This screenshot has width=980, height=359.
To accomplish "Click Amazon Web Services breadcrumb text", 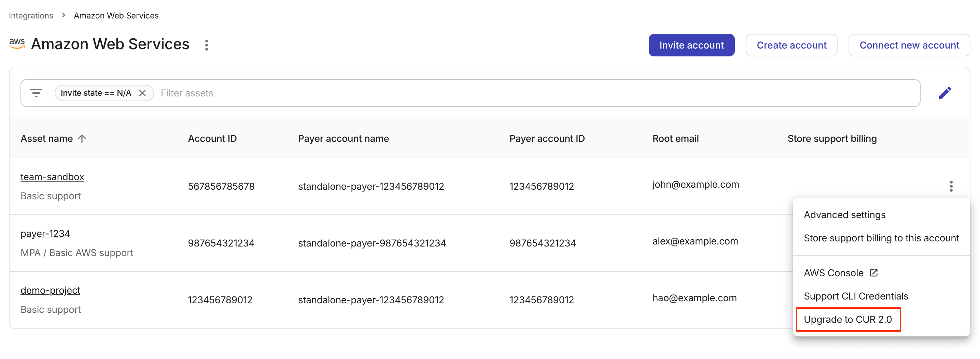I will (116, 15).
